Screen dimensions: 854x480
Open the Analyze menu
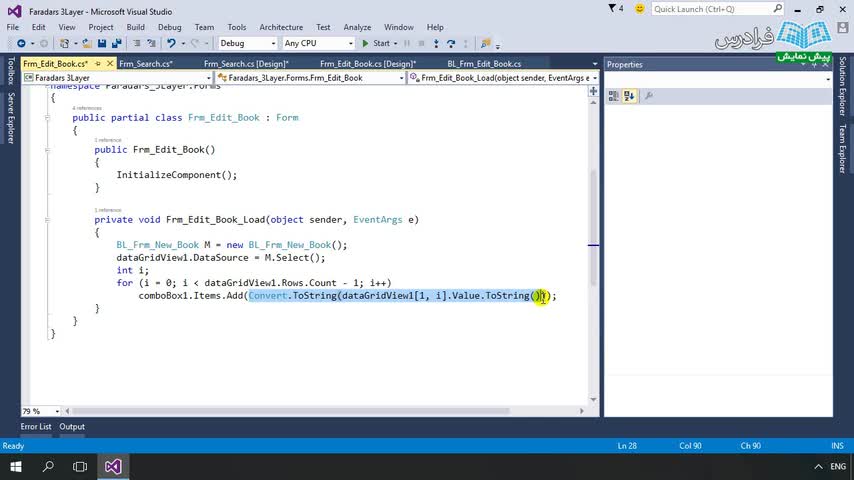[x=357, y=27]
